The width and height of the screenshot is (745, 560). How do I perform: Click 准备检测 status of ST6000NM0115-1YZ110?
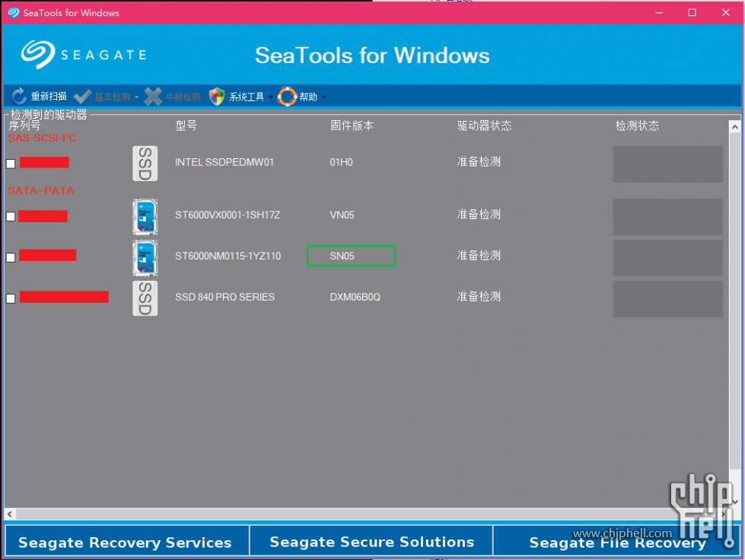[x=479, y=255]
